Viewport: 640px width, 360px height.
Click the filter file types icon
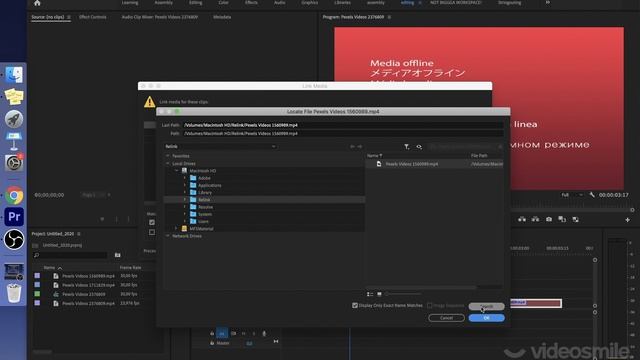[x=407, y=147]
